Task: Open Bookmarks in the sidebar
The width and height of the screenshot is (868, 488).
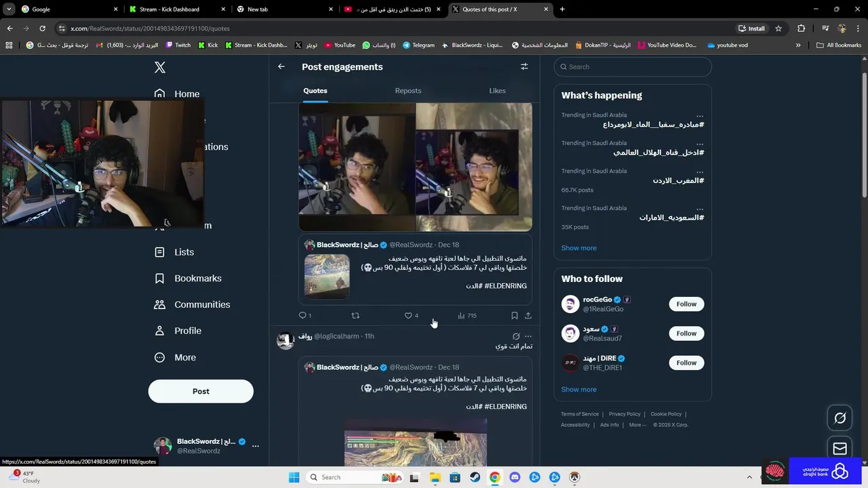Action: (x=188, y=279)
